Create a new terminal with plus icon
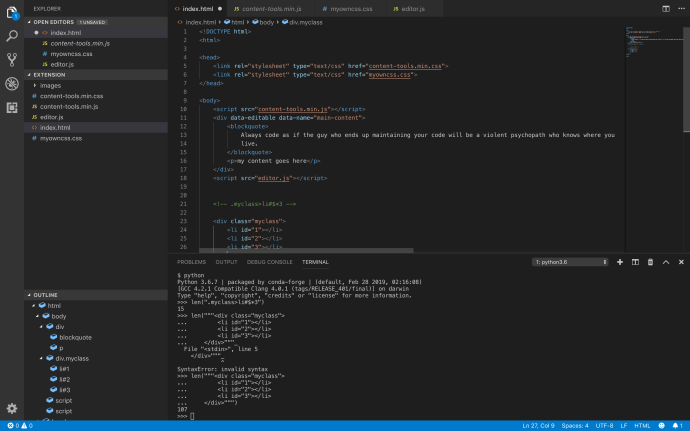Screen dimensions: 690x431 pos(620,262)
